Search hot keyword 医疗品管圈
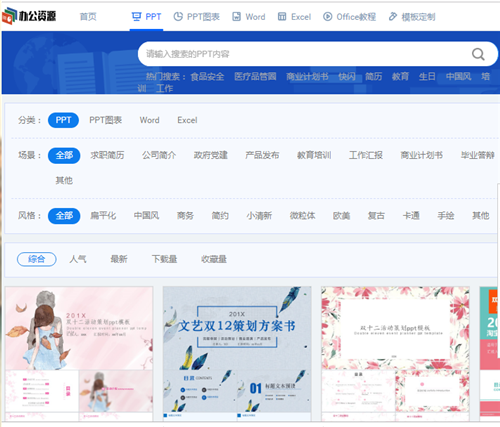 pos(255,77)
